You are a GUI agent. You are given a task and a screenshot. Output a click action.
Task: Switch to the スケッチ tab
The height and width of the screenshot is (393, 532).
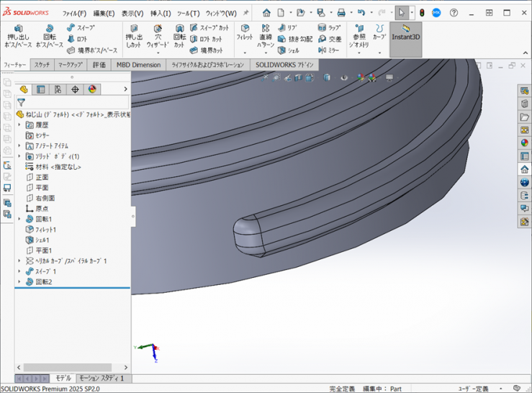coord(42,65)
